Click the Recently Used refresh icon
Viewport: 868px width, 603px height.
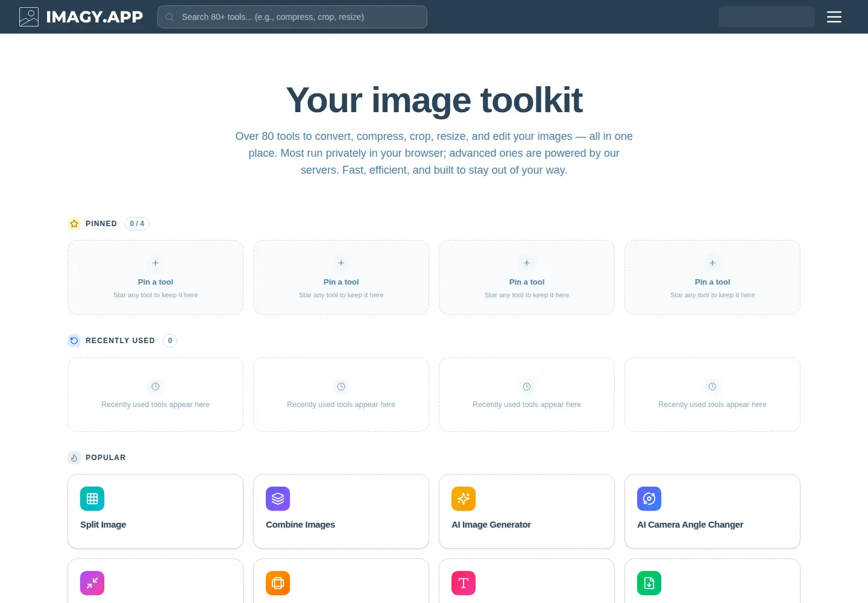click(74, 341)
